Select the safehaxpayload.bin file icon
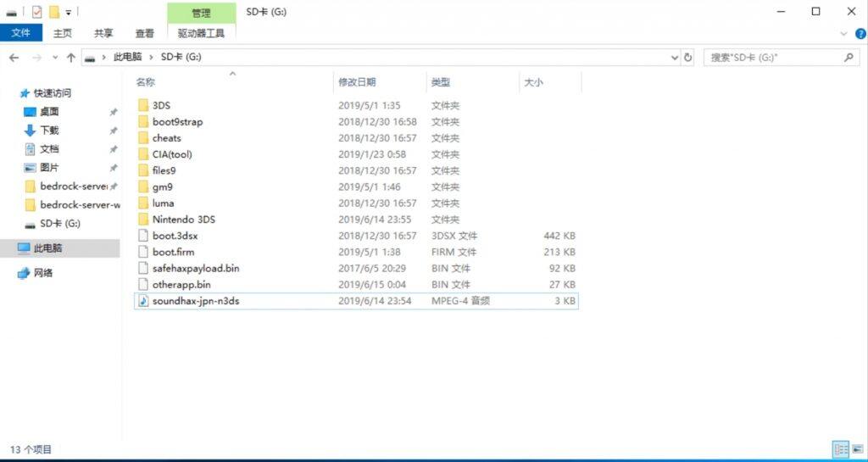The image size is (868, 462). (x=143, y=269)
